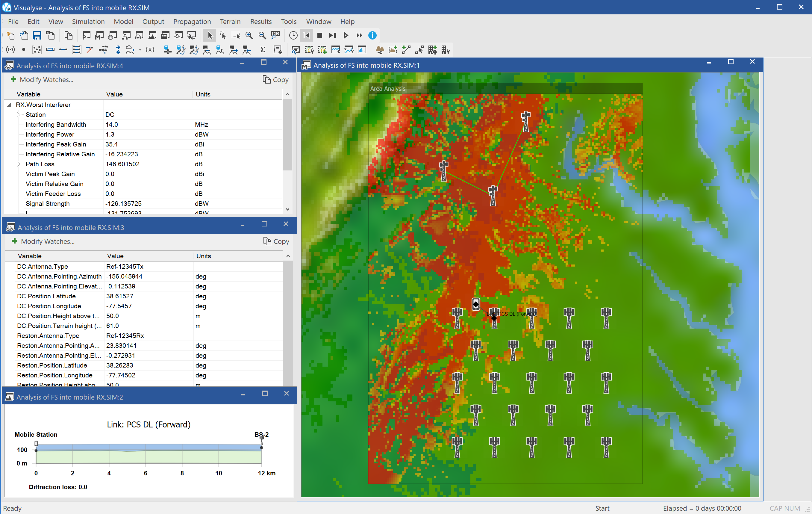Click the link line icon
This screenshot has height=514, width=812.
click(x=63, y=50)
